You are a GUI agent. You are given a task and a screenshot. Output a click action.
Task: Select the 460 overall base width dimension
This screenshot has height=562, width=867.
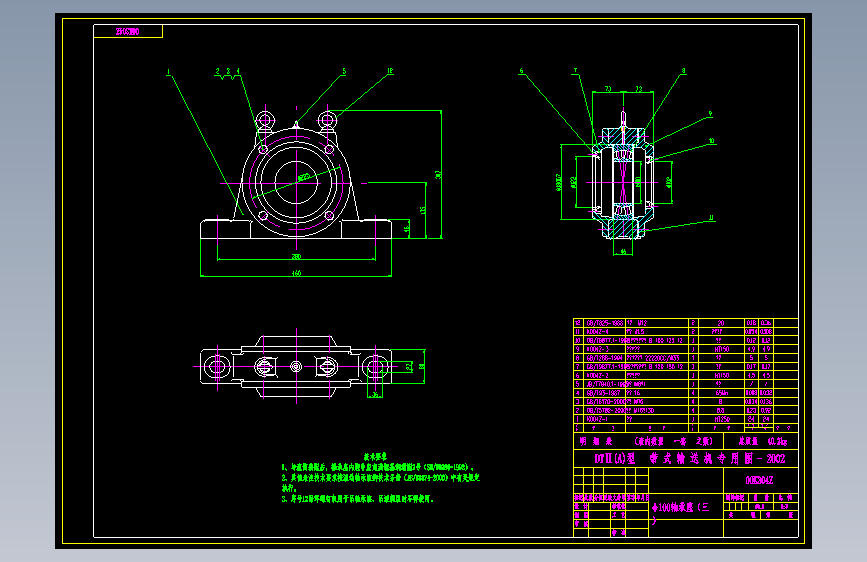(296, 273)
